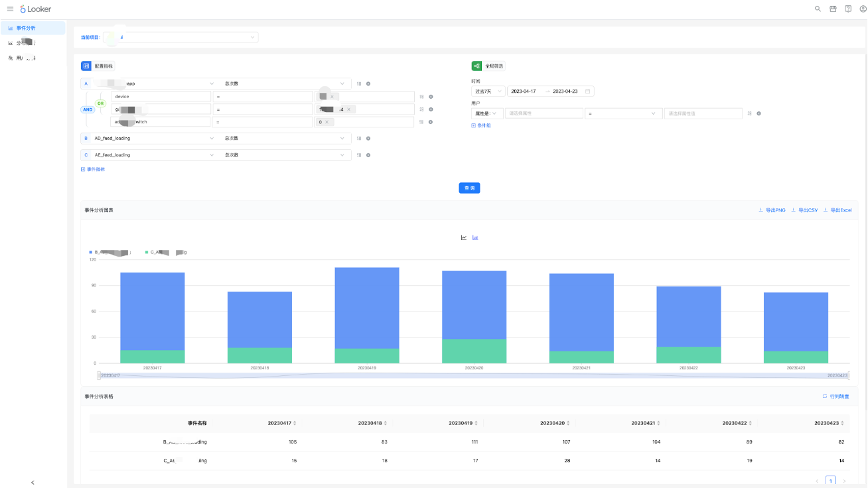This screenshot has height=488, width=868.
Task: Open the 属性是 condition type dropdown
Action: [488, 113]
